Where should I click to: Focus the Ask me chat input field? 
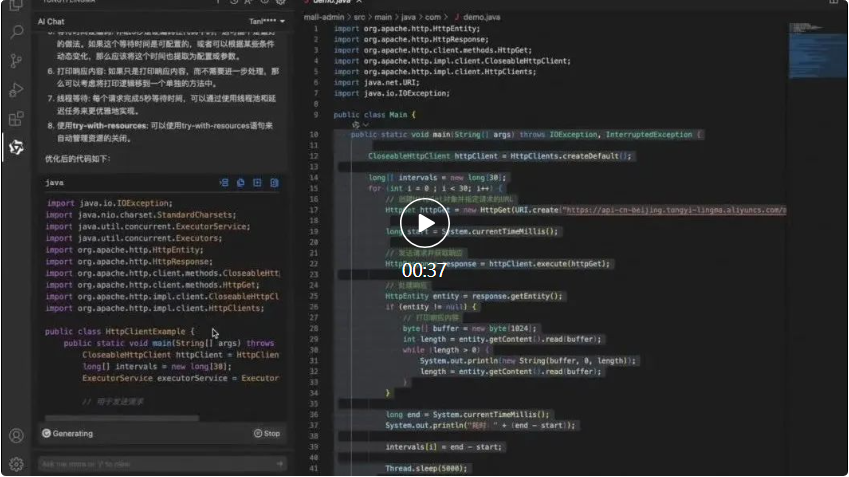point(161,464)
